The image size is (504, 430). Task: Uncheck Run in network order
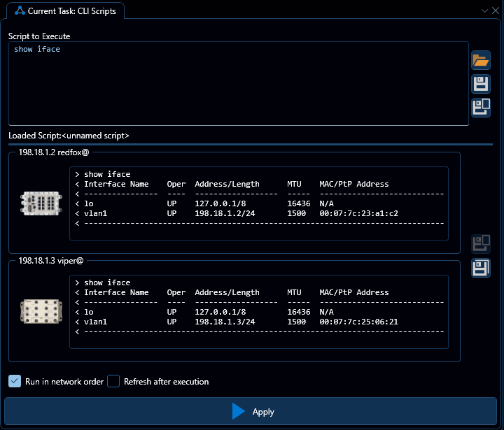pyautogui.click(x=15, y=381)
